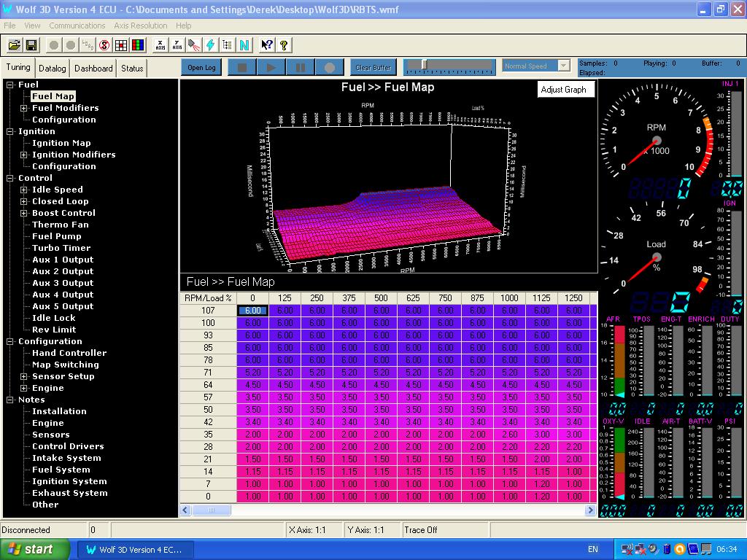Expand the Sensor Setup tree node
The height and width of the screenshot is (560, 747).
23,376
